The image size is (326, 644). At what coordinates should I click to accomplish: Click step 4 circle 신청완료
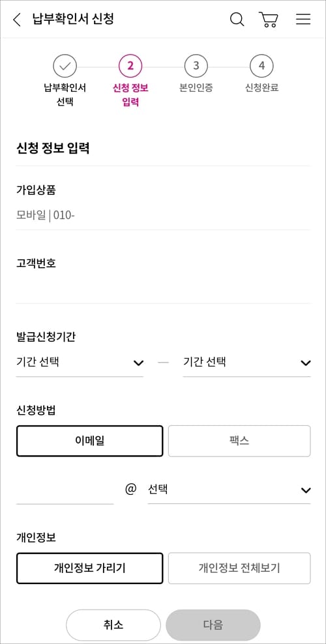(x=261, y=66)
